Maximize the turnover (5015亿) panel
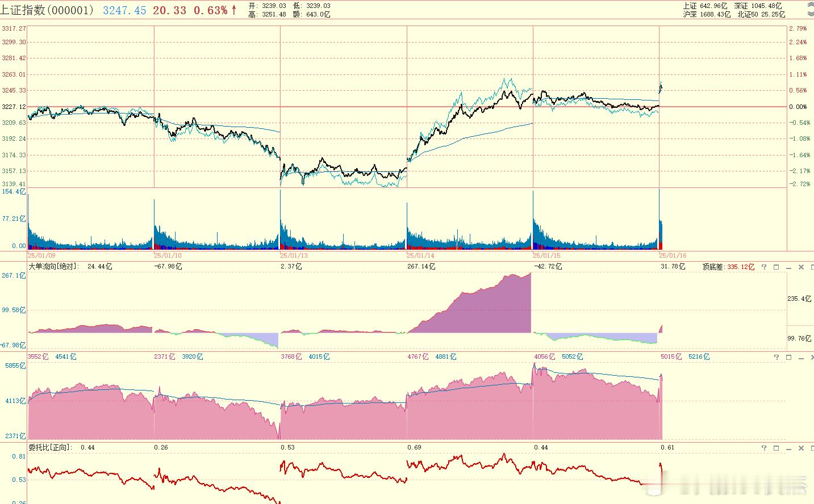Screen dimensions: 814x504 pyautogui.click(x=789, y=357)
